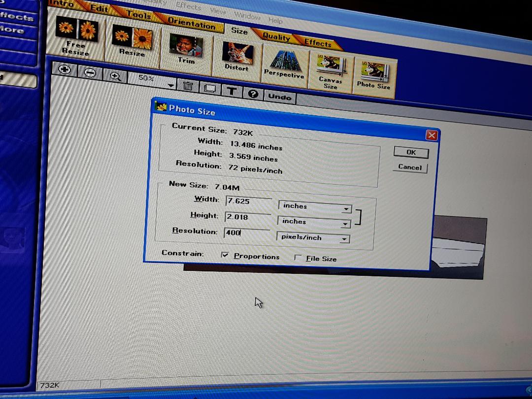
Task: Open the Window menu
Action: point(247,16)
